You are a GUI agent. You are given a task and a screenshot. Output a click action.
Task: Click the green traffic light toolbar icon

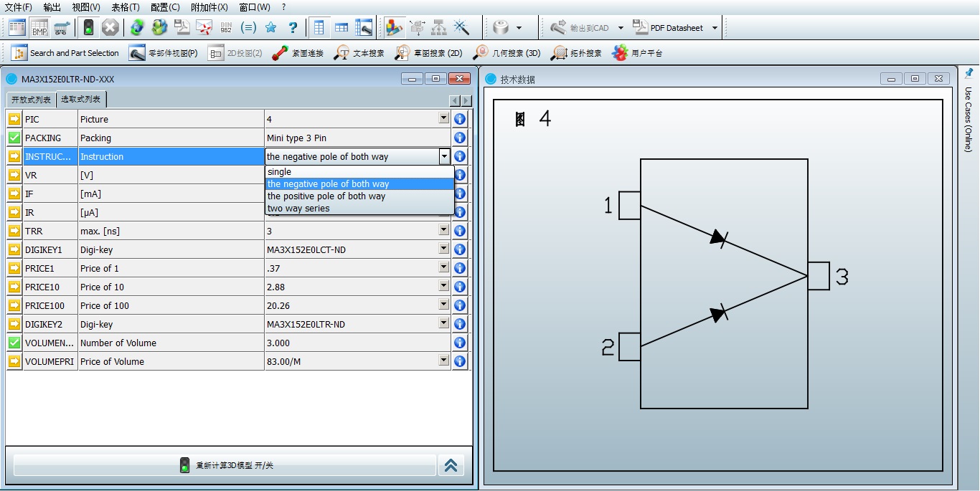(x=88, y=28)
